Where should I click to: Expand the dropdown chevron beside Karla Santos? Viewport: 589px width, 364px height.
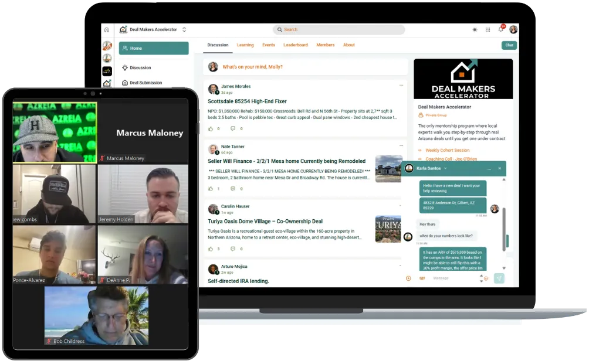445,168
